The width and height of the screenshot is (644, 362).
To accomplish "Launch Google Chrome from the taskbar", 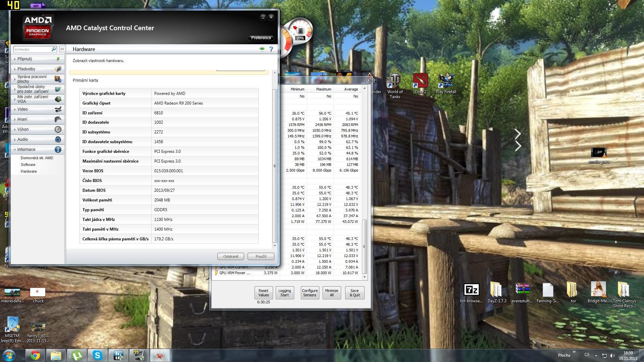I will [35, 355].
